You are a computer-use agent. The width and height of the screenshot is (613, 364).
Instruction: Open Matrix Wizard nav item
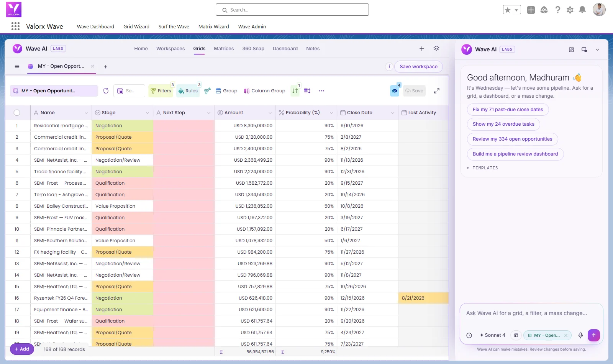pos(214,27)
